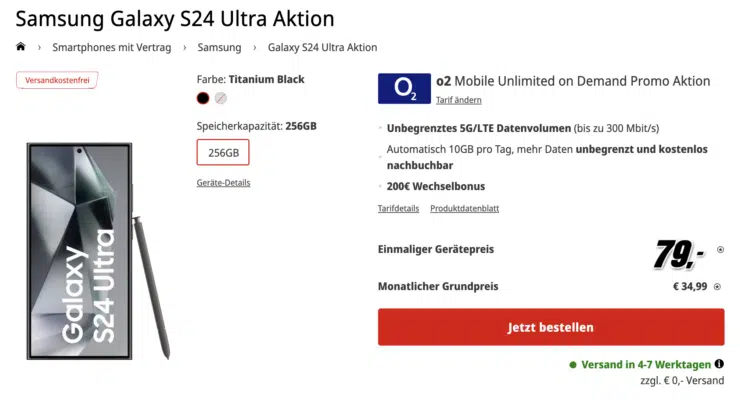Viewport: 740px width, 400px height.
Task: Go to the home breadcrumb icon
Action: tap(21, 47)
